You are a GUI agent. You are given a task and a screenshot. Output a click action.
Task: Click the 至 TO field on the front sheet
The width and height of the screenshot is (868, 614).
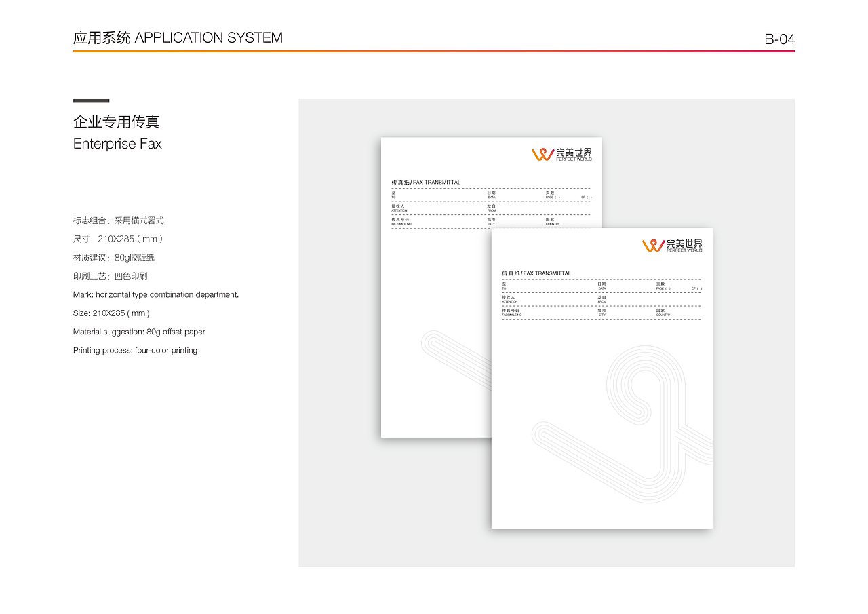pos(504,286)
